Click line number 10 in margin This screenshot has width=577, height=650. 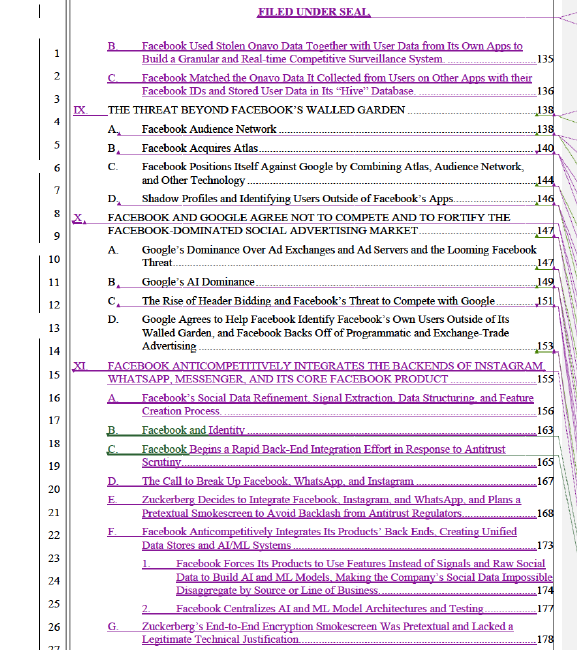(x=54, y=260)
